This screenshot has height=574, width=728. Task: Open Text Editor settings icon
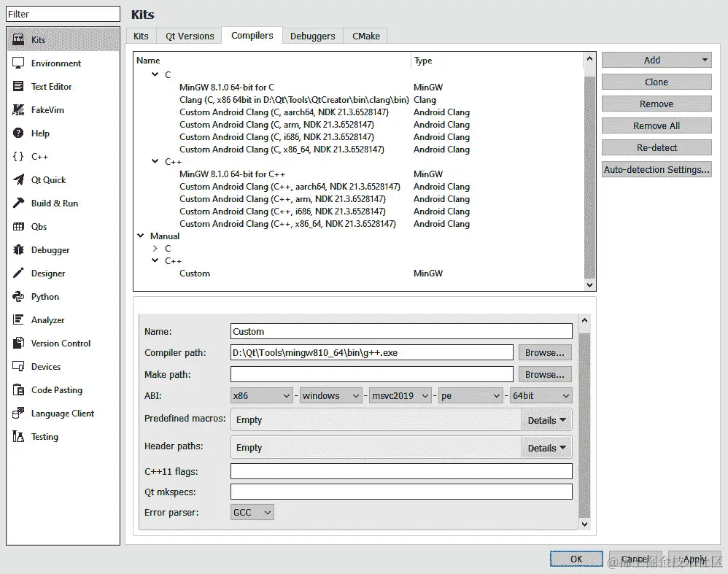(x=18, y=86)
